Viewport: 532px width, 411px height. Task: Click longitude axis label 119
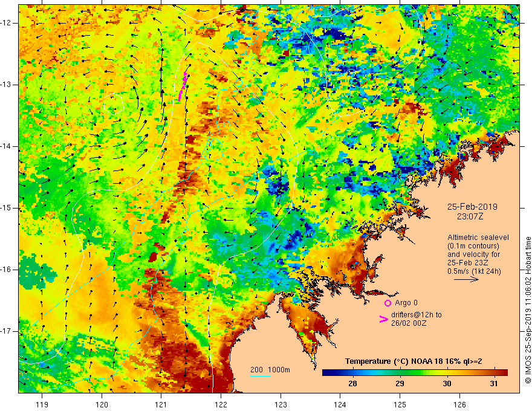(x=42, y=404)
